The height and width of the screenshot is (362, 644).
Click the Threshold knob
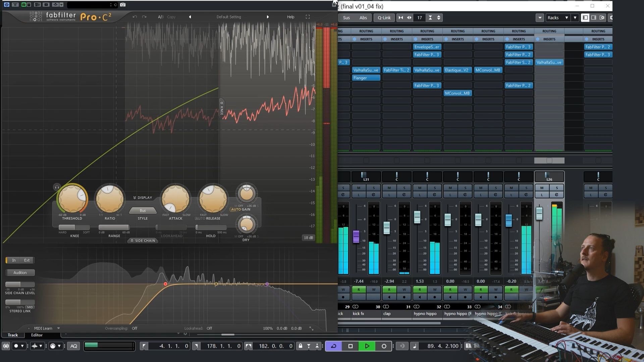point(72,199)
